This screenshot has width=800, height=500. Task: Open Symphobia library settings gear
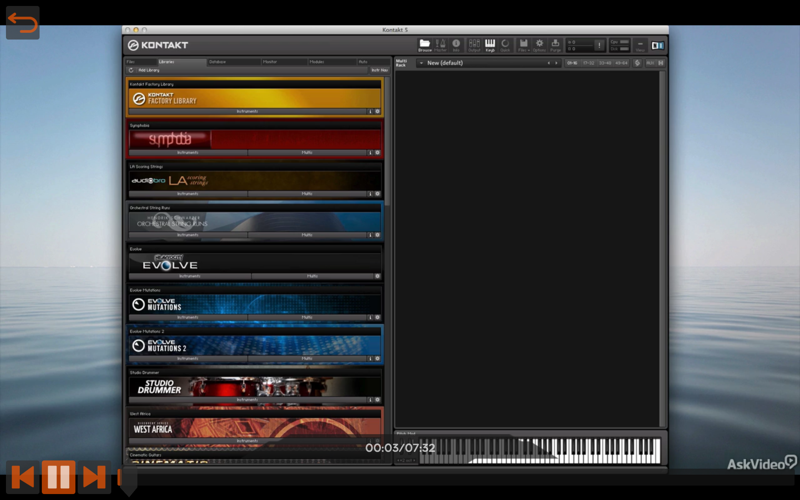378,153
